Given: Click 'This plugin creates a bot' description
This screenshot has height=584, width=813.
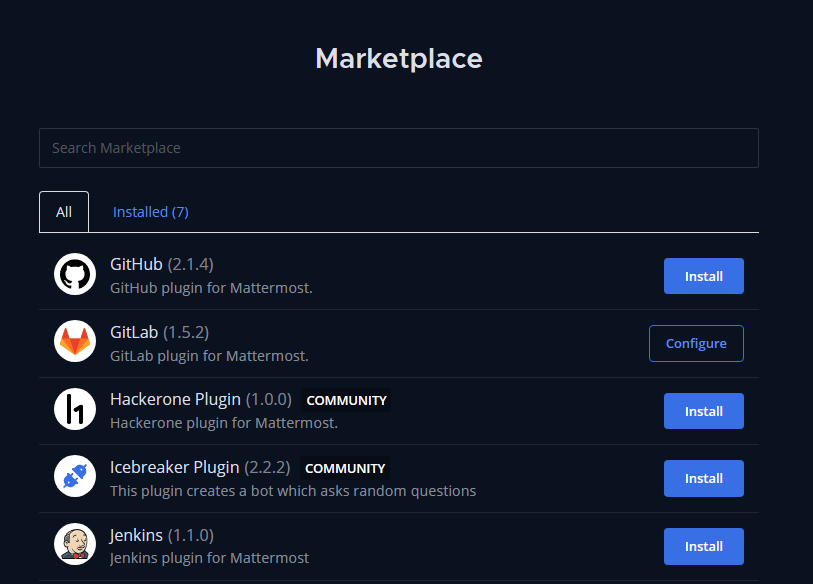Looking at the screenshot, I should (x=293, y=491).
